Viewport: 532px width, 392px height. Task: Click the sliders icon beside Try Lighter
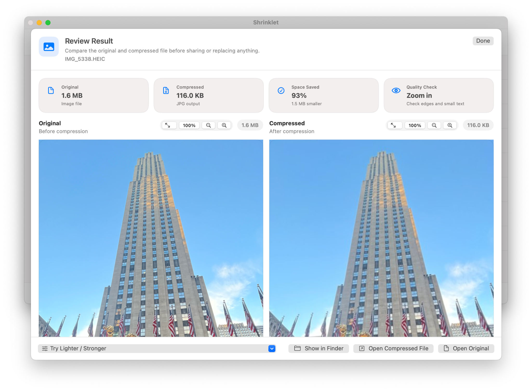[45, 349]
